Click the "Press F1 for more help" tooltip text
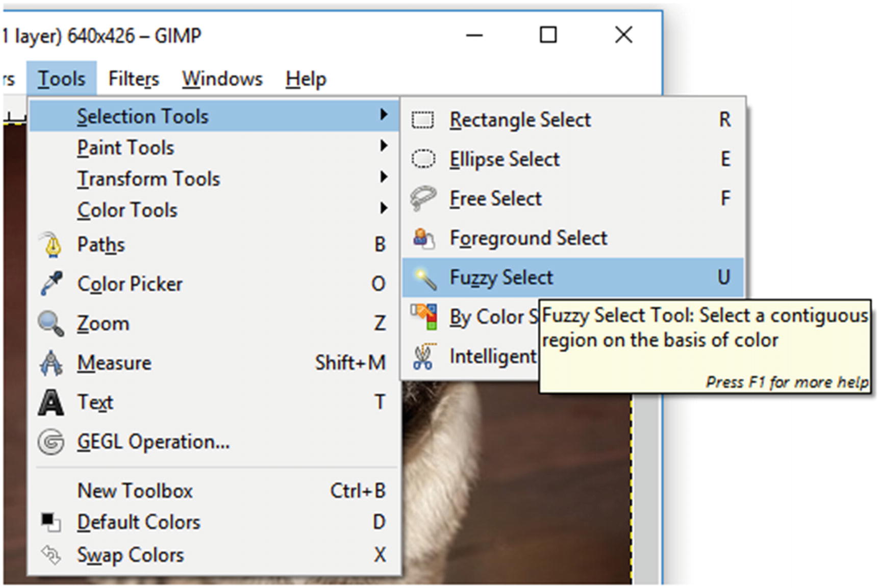Viewport: 880px width, 588px height. click(787, 382)
